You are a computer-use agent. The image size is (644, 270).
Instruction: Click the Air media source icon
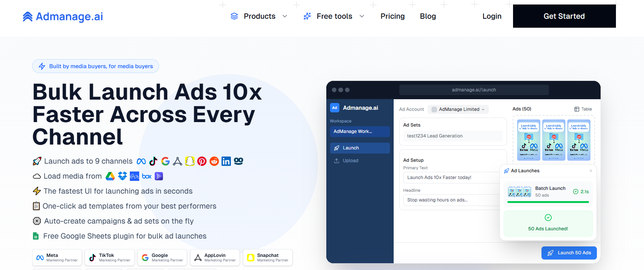(x=134, y=176)
